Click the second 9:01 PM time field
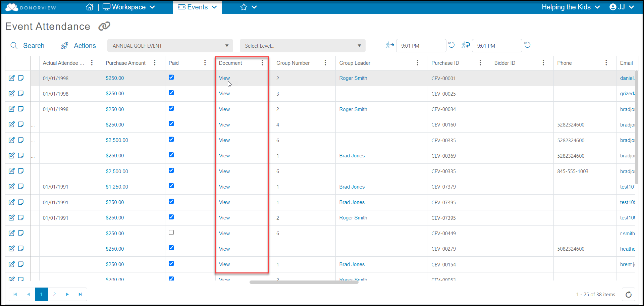644x306 pixels. pyautogui.click(x=497, y=46)
